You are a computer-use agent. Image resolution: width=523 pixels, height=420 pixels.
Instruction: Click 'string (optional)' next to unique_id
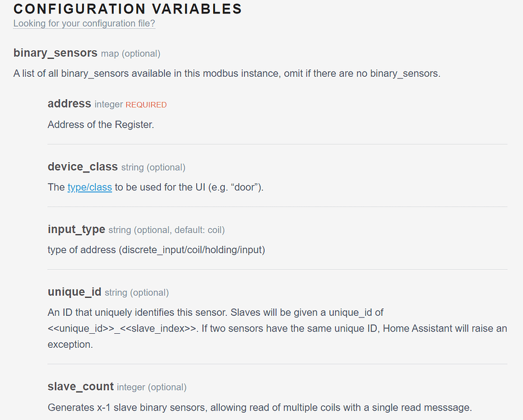(137, 293)
